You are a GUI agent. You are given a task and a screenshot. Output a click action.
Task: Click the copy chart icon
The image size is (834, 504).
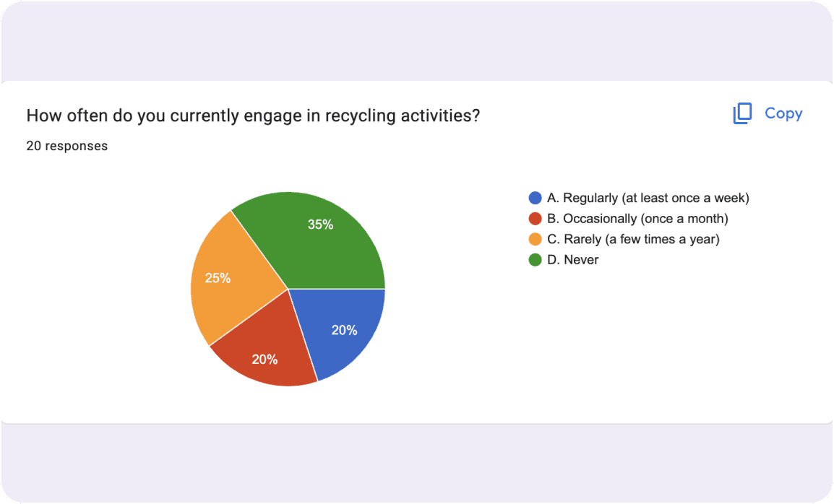pos(742,113)
